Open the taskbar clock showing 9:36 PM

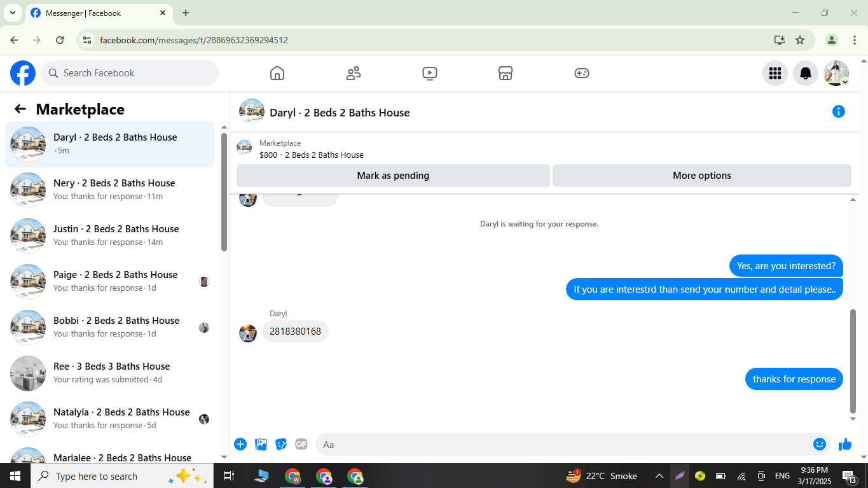(814, 476)
